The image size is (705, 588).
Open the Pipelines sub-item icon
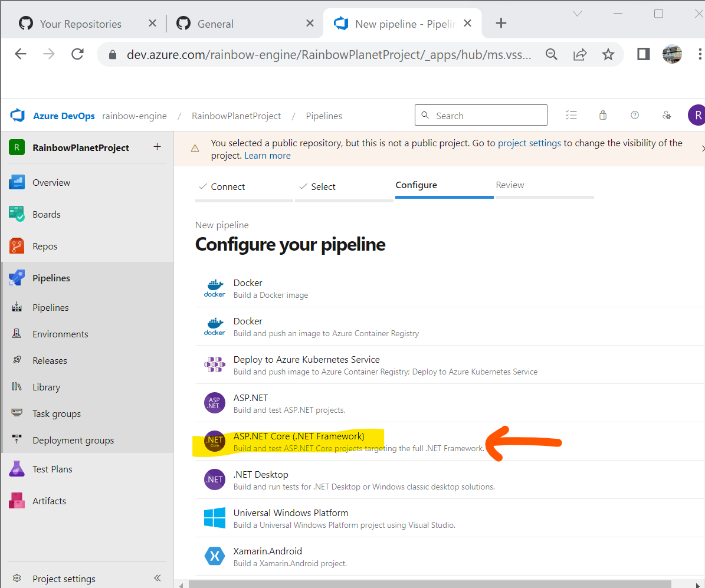(17, 307)
